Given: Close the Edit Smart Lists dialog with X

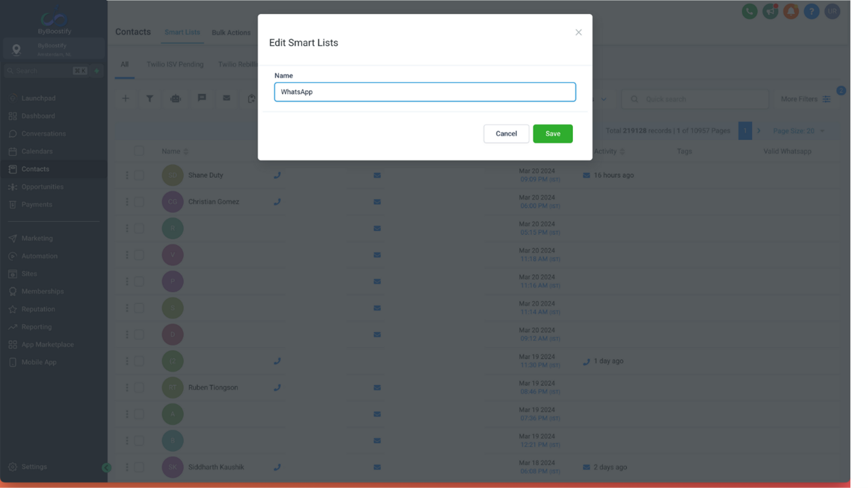Looking at the screenshot, I should [x=578, y=33].
